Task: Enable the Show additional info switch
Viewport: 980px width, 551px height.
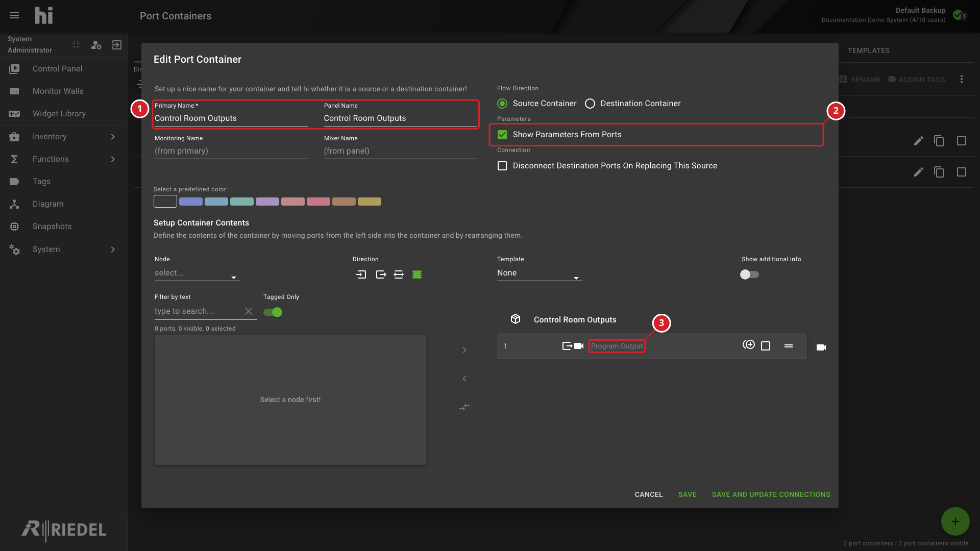Action: (749, 274)
